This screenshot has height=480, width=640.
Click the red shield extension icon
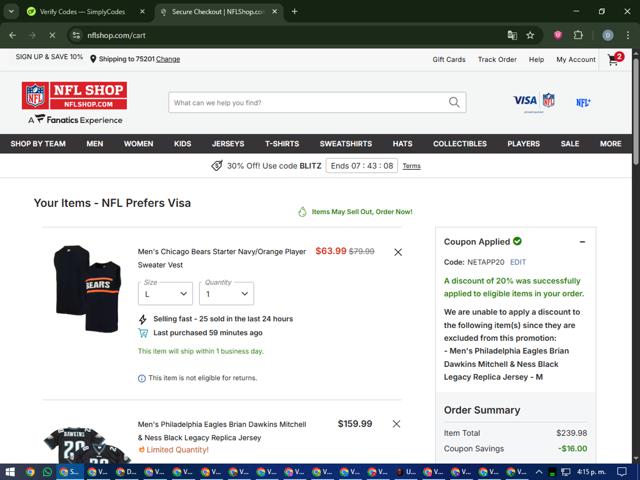pyautogui.click(x=558, y=35)
